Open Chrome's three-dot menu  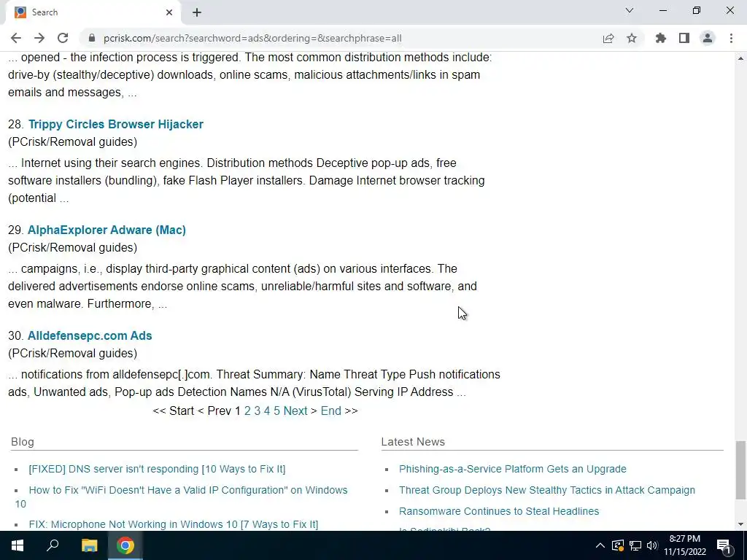(731, 38)
